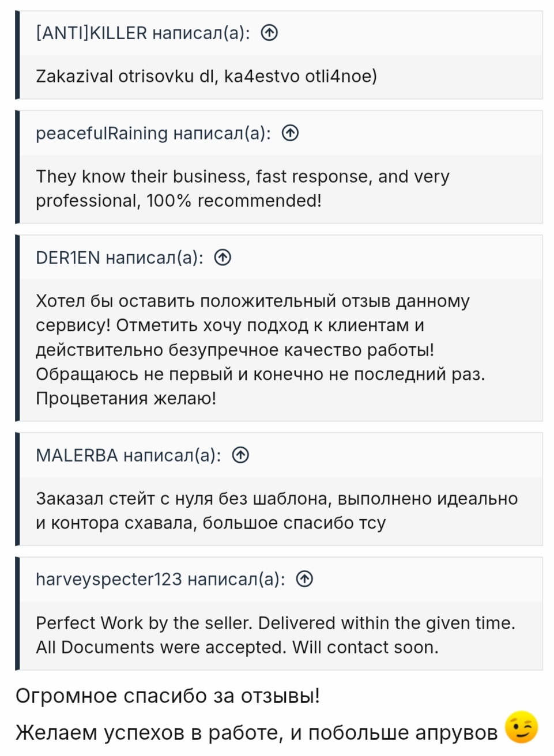The image size is (554, 756).
Task: Click the "Огромное спасибо за отзывы!" line
Action: [x=167, y=695]
